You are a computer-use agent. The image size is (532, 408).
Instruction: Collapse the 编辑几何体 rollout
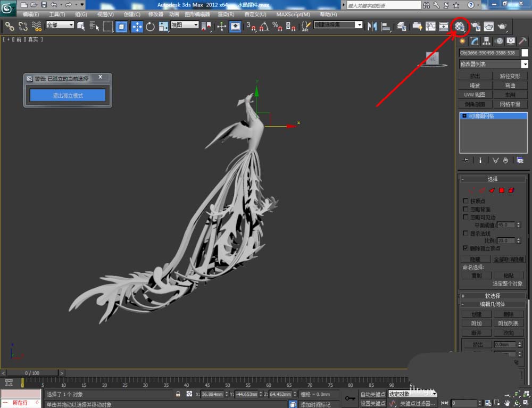493,304
